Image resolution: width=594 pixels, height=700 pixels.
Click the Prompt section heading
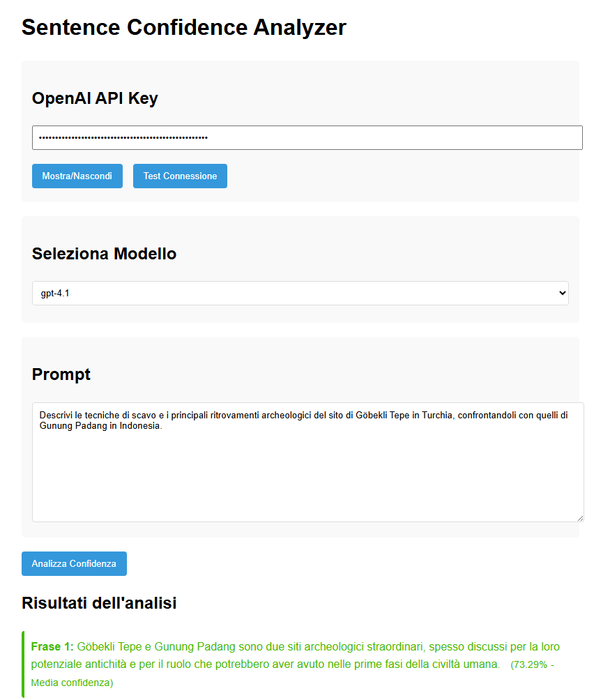[61, 374]
